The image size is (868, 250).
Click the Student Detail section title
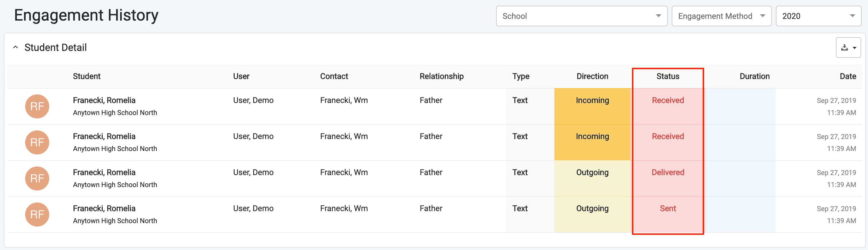pos(56,47)
